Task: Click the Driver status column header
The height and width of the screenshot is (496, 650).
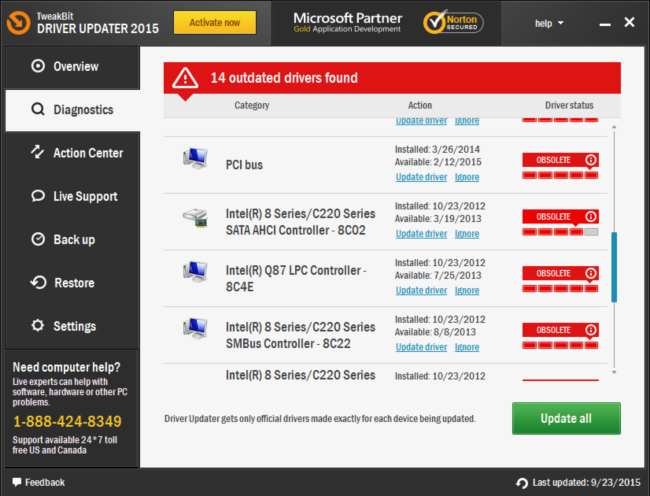Action: (569, 105)
